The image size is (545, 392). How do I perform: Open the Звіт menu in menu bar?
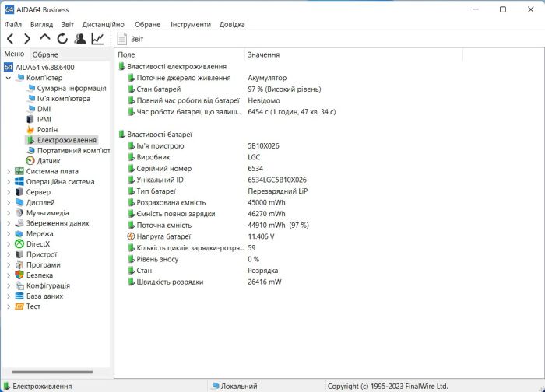pyautogui.click(x=68, y=25)
